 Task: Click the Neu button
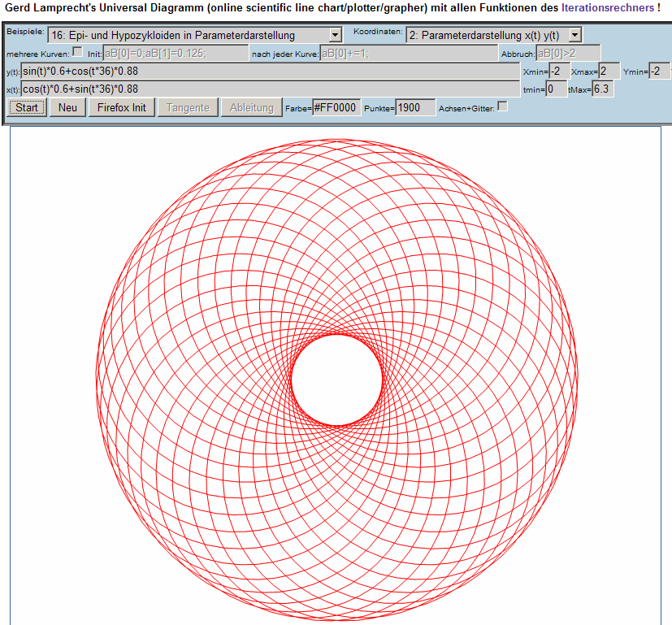(x=67, y=107)
